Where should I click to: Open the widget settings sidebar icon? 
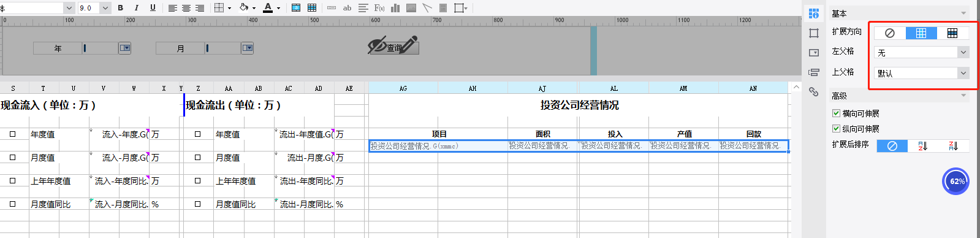click(814, 53)
